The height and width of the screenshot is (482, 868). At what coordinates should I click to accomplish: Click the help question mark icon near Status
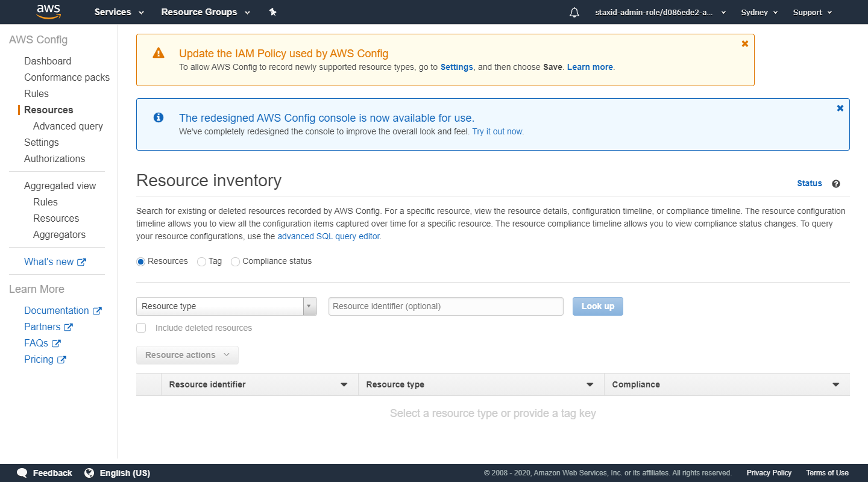click(836, 184)
